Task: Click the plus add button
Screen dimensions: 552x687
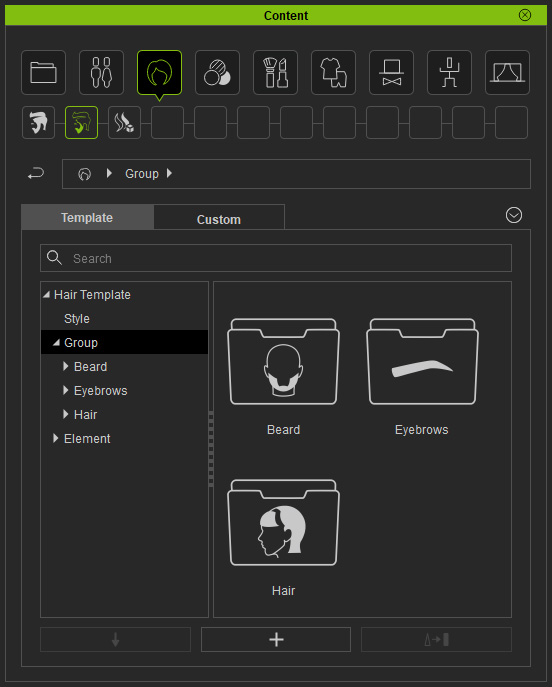Action: [x=276, y=640]
